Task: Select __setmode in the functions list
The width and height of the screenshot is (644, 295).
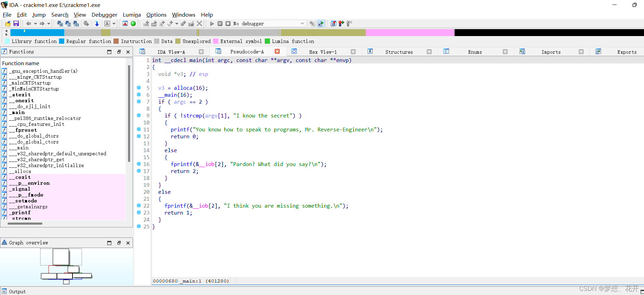Action: point(23,201)
